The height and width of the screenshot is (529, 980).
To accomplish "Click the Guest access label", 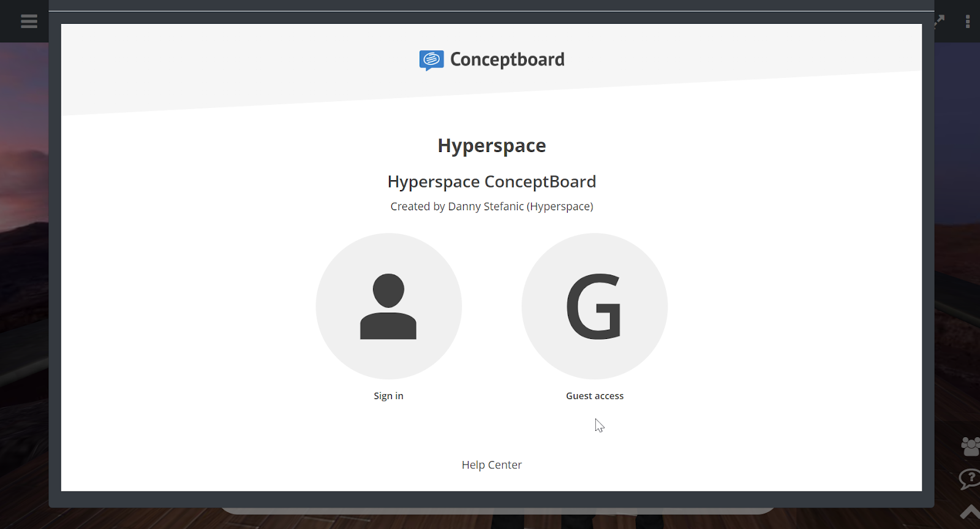I will point(595,396).
